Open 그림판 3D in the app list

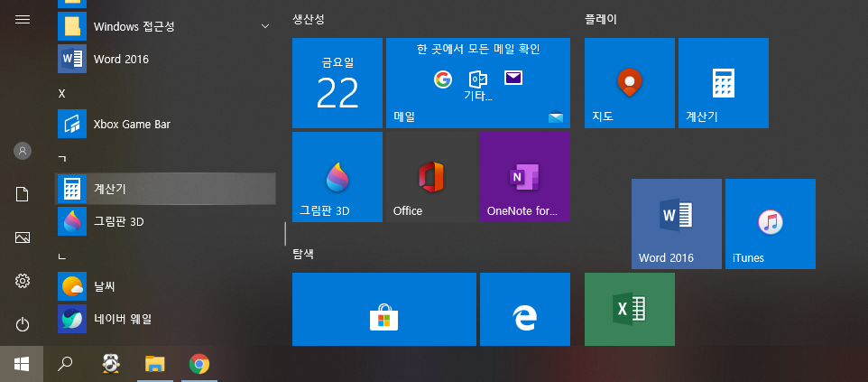166,222
